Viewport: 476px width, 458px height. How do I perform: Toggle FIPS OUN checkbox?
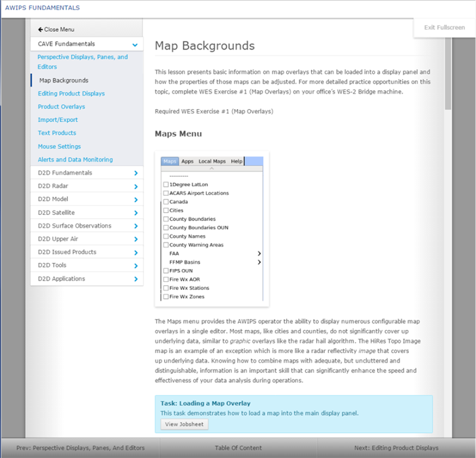click(x=165, y=271)
